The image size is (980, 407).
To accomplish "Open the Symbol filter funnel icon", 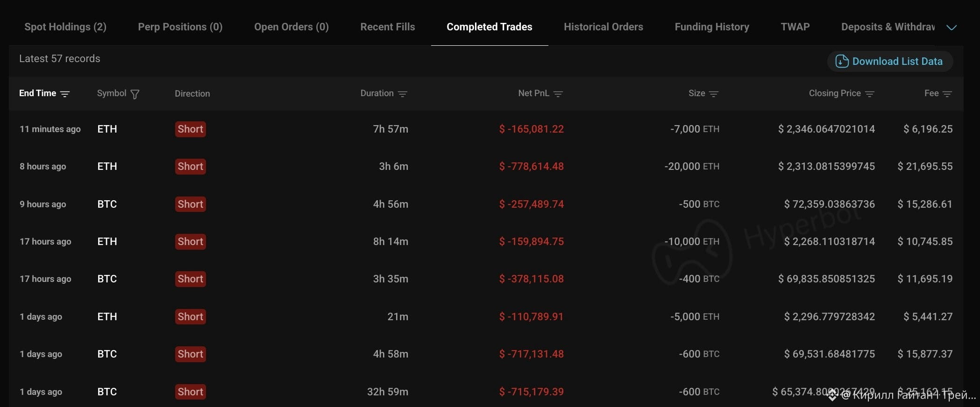I will point(135,94).
